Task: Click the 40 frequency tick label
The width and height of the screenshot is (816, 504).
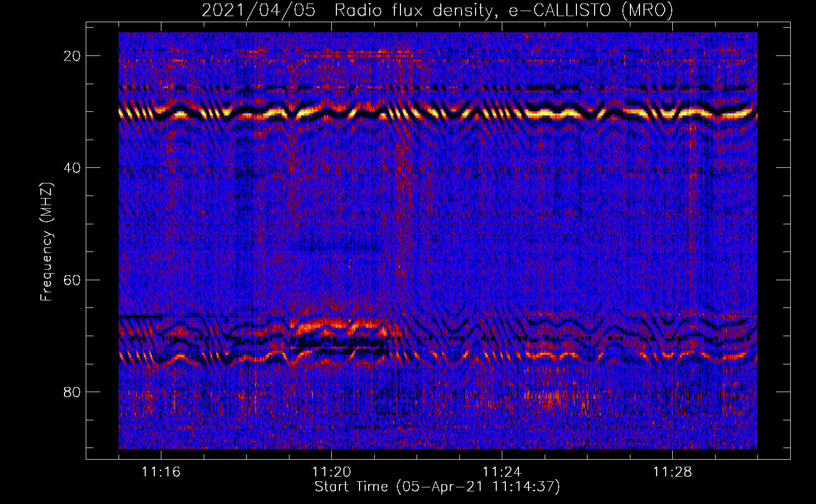Action: click(72, 167)
